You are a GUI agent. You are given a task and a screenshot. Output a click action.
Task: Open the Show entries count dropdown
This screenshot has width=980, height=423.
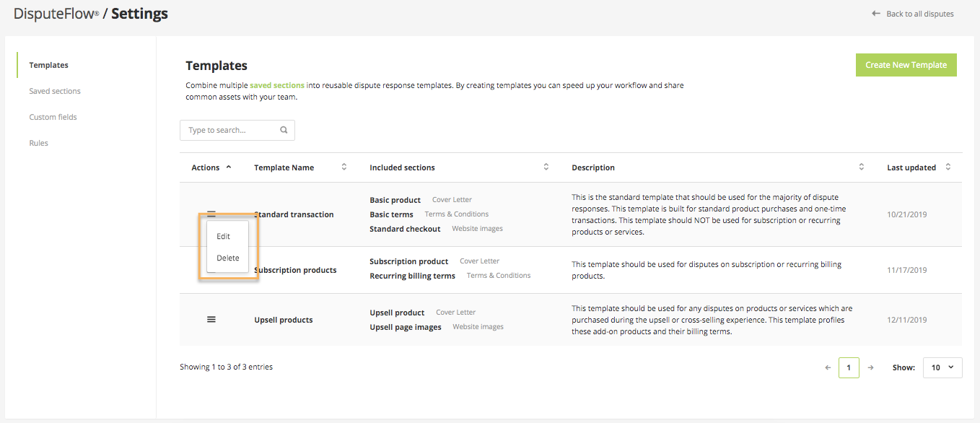(942, 367)
